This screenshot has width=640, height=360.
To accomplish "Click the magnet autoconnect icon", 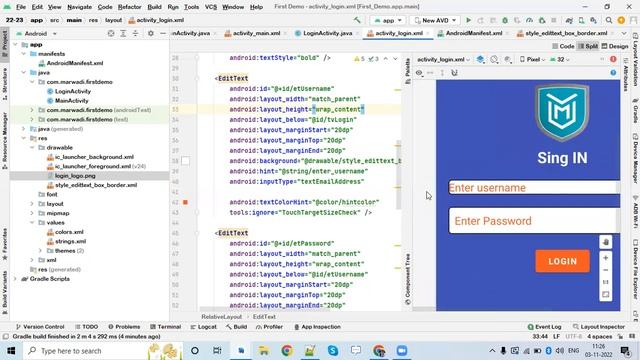I will (454, 73).
